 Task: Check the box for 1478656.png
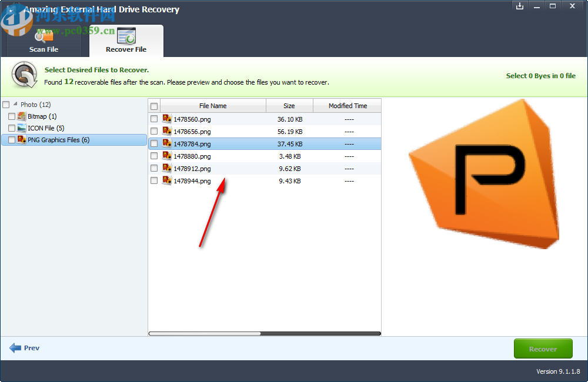pos(154,131)
